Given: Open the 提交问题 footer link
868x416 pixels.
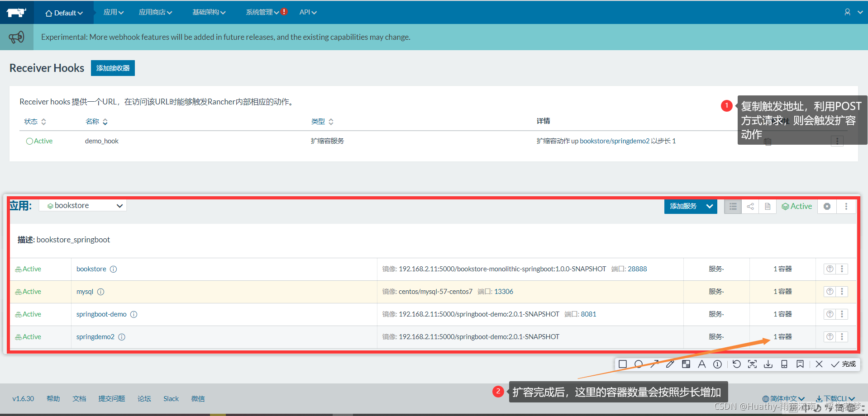Looking at the screenshot, I should pos(112,399).
